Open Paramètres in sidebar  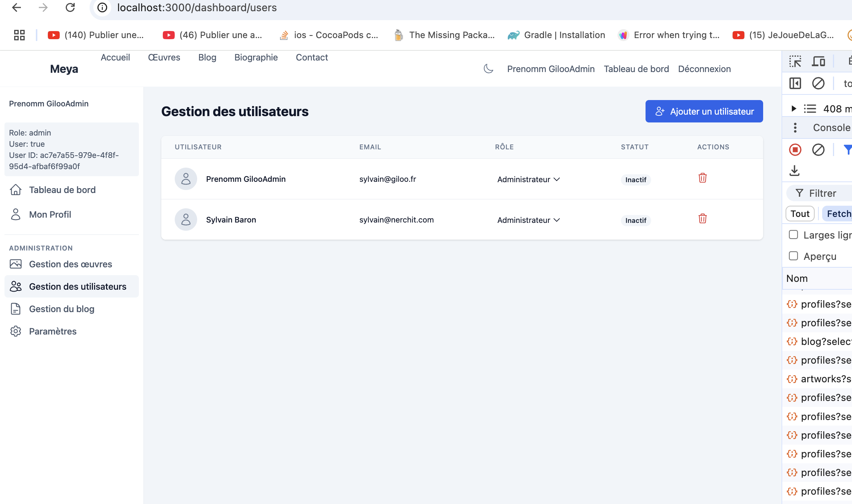pyautogui.click(x=72, y=332)
